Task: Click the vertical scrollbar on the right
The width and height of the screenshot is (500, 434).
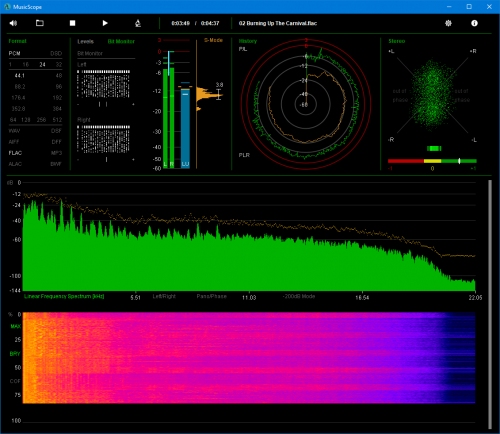Action: coord(490,304)
